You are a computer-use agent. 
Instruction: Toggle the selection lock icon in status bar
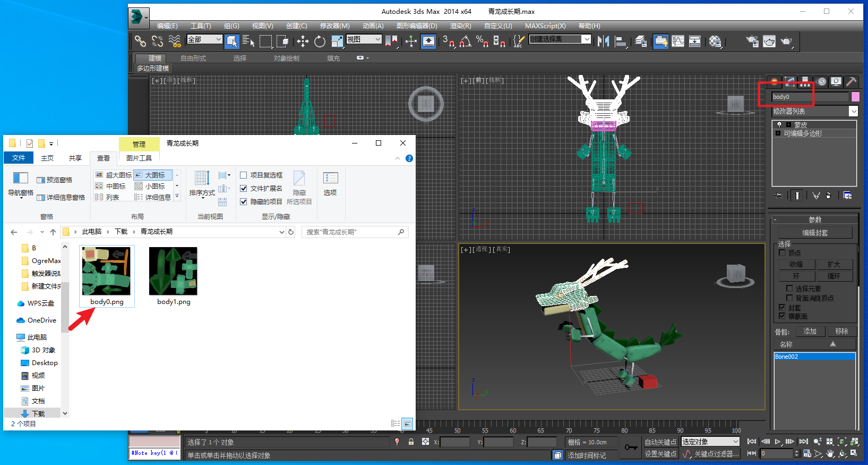[x=411, y=442]
